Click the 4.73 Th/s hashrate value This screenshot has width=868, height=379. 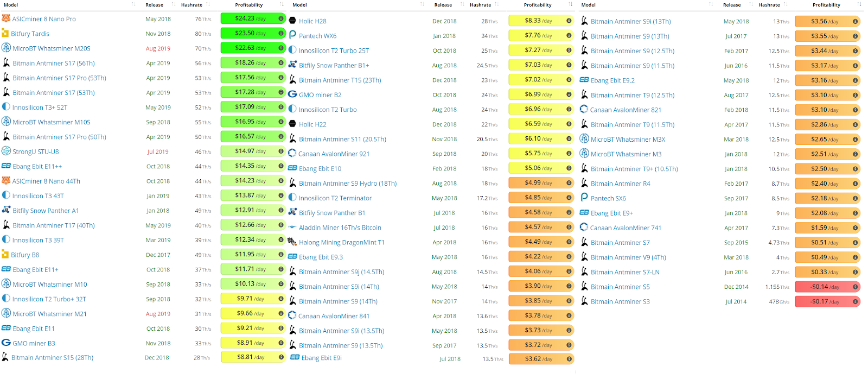point(779,243)
